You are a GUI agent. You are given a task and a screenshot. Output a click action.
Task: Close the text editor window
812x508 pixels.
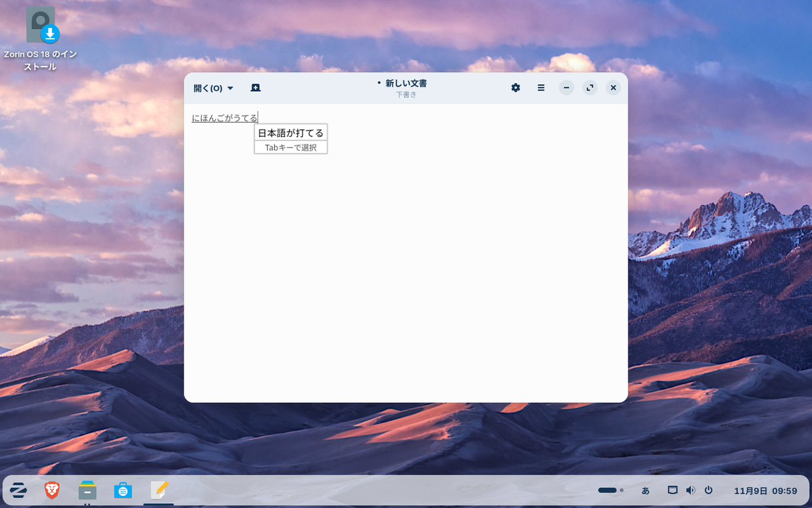[x=614, y=88]
